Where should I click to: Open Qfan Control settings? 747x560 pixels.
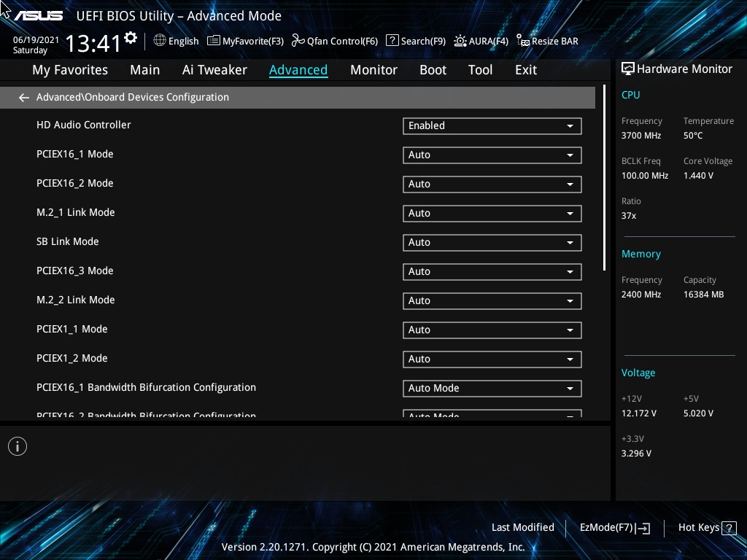(334, 41)
